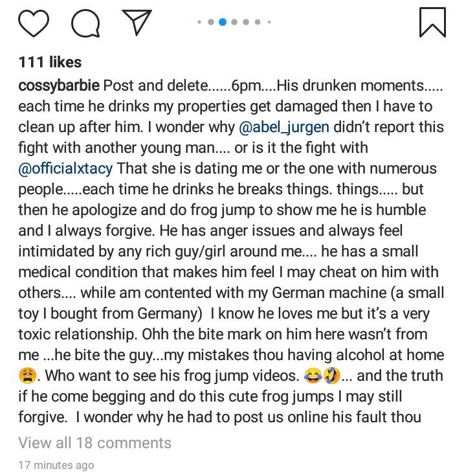
Task: Click the tears of joy emoji in the caption
Action: tap(313, 376)
